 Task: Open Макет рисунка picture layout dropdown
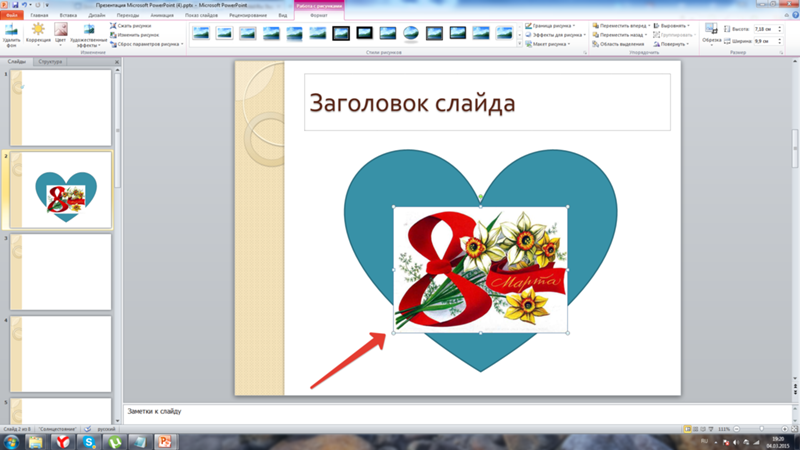[x=547, y=44]
